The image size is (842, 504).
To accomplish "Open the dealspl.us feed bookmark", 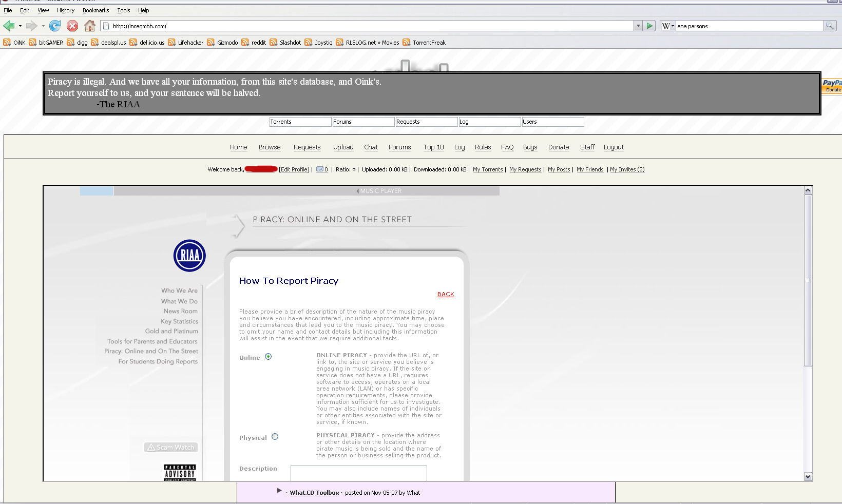I will point(108,43).
